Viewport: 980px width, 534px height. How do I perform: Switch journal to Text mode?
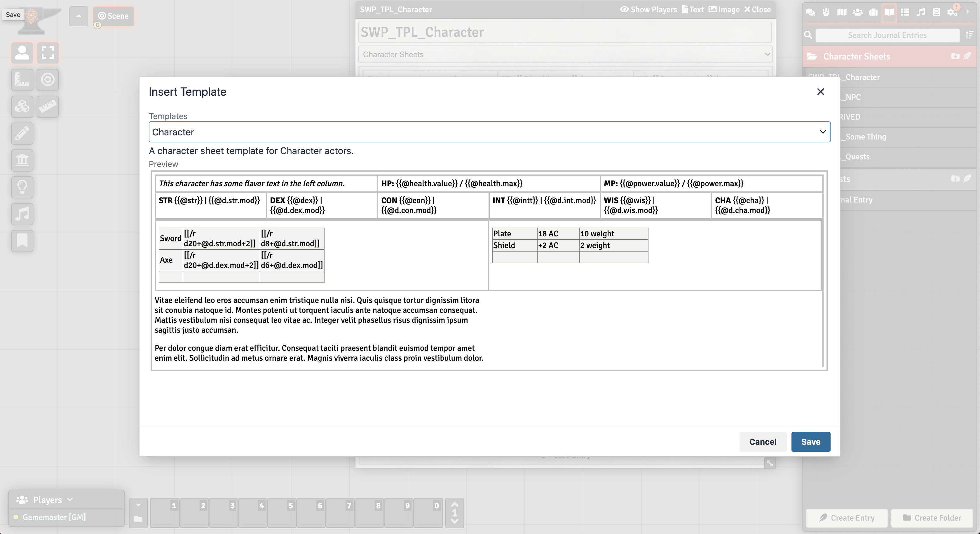point(692,10)
